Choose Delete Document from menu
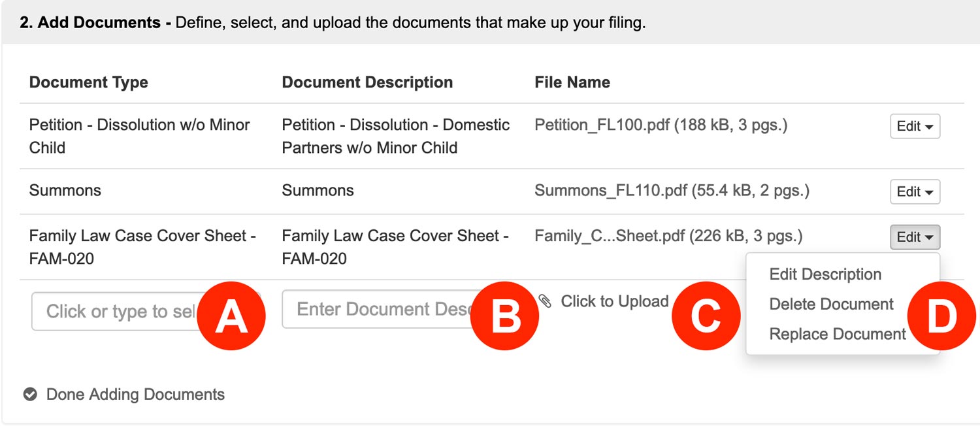The image size is (980, 426). [831, 304]
